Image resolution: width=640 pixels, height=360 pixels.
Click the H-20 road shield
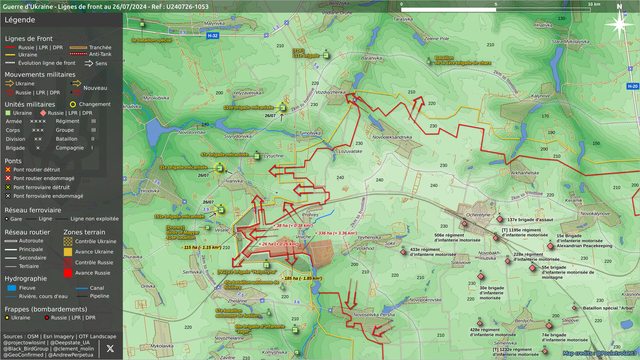[632, 86]
